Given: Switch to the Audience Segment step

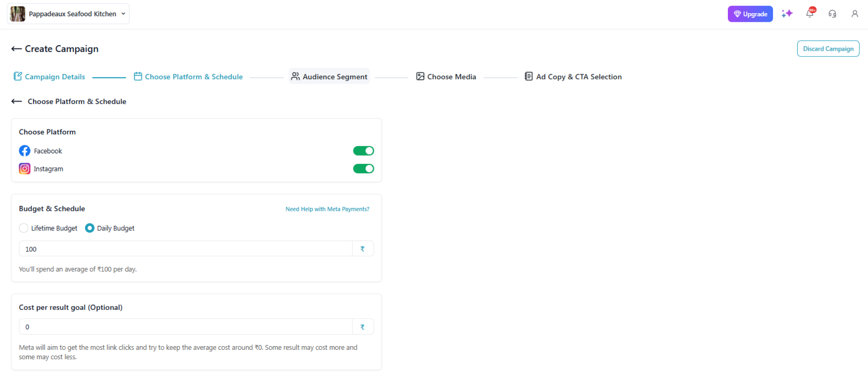Looking at the screenshot, I should click(329, 77).
